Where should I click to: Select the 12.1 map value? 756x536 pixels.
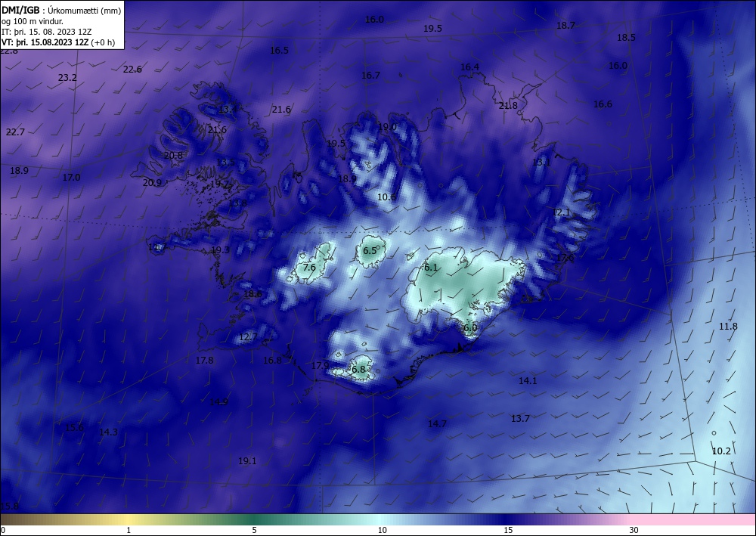[x=561, y=212]
